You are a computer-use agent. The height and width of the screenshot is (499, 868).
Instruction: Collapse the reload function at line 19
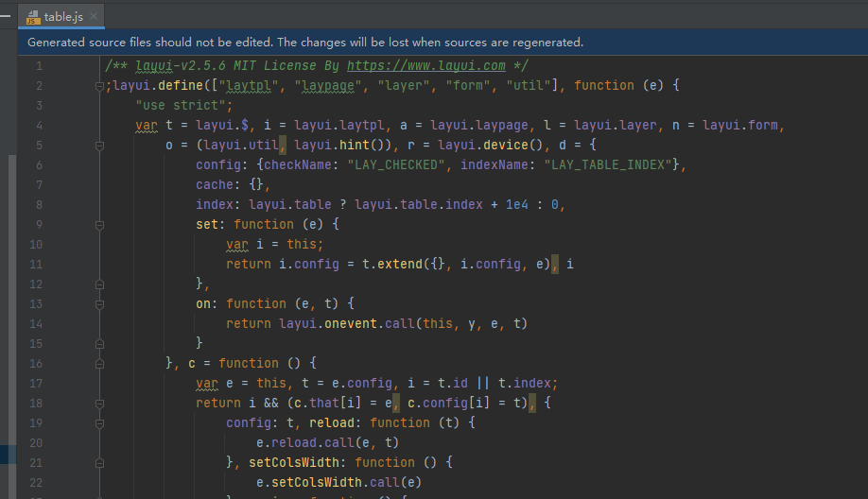99,423
